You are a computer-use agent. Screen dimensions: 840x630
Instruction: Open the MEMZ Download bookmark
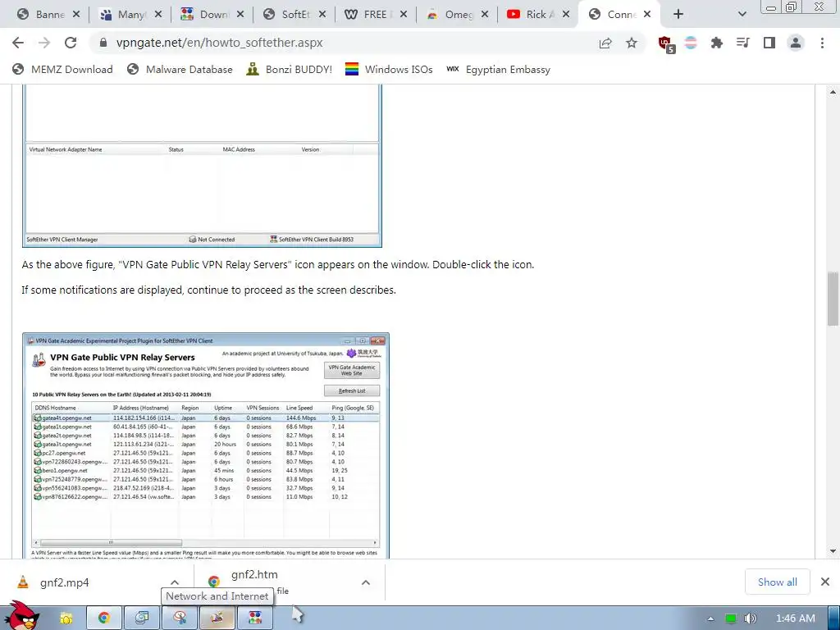tap(62, 70)
